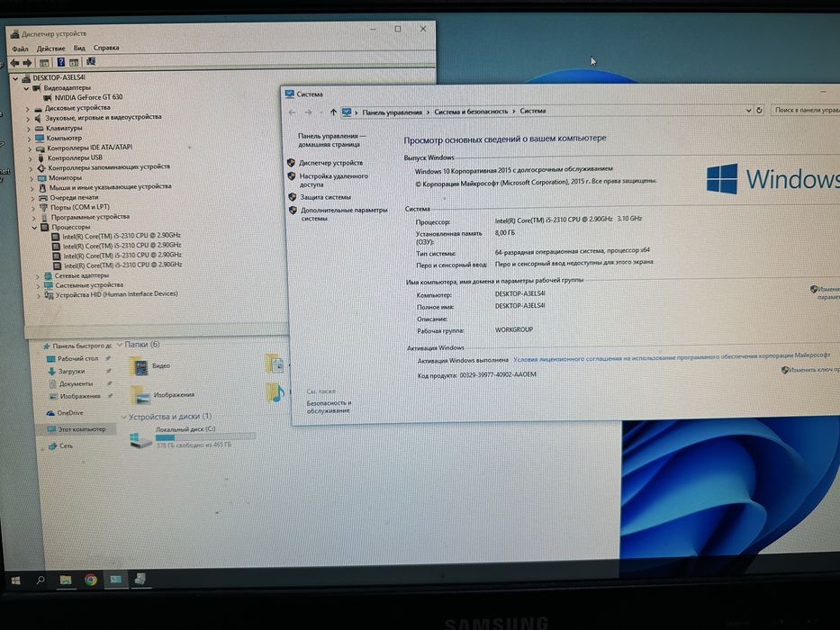Screen dimensions: 840x630
Task: Select Рабочий стол in Explorer quick access
Action: (x=77, y=359)
